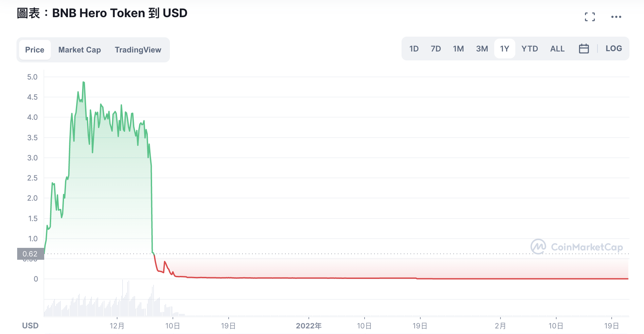Viewport: 644px width, 334px height.
Task: Select the 7D time range
Action: click(x=435, y=49)
